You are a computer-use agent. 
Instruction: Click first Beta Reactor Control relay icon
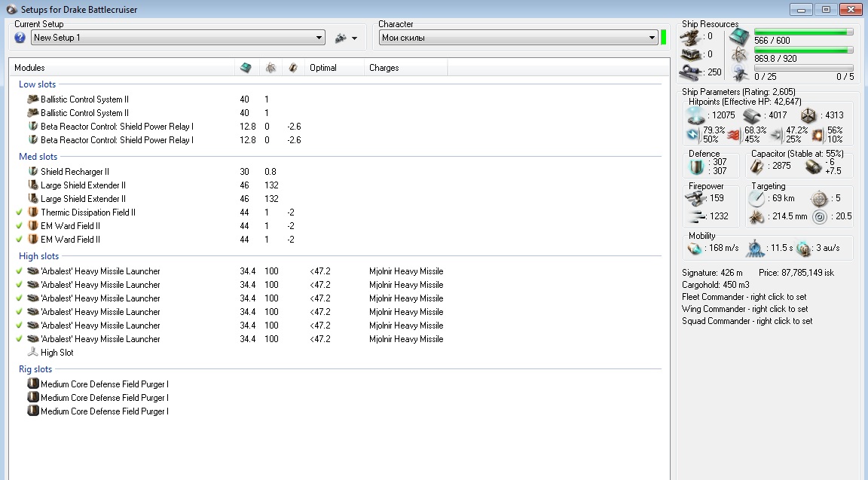click(x=32, y=127)
